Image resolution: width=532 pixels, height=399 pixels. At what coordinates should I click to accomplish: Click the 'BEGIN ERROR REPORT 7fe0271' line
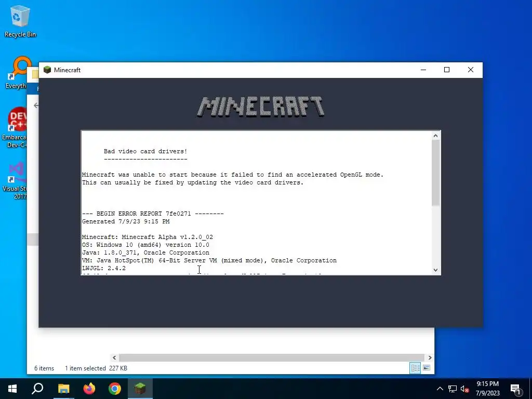click(153, 214)
